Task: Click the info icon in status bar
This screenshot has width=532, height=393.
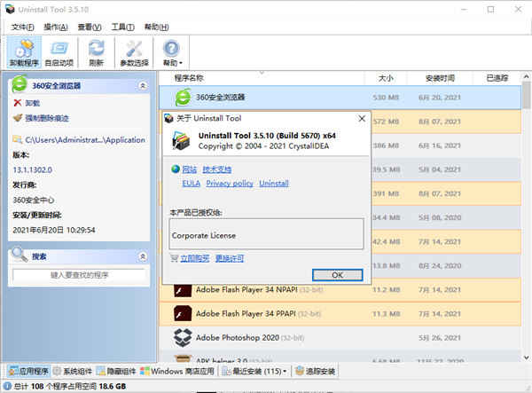Action: point(8,386)
